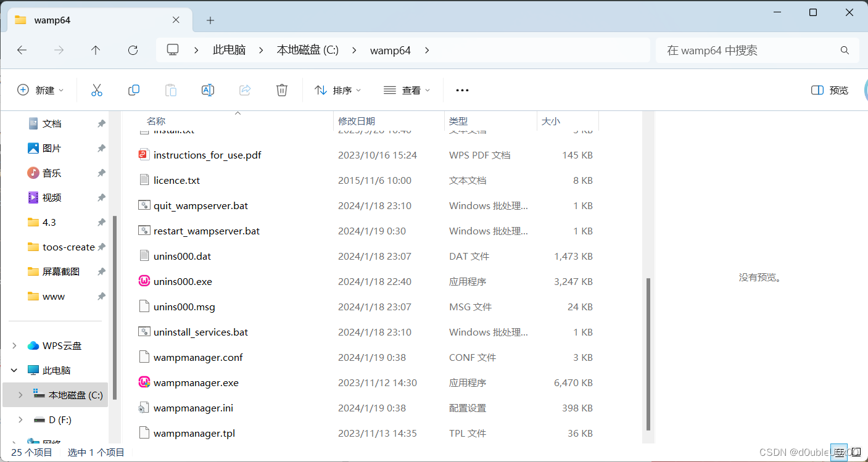Expand the chevron after 此电脑 in address bar
This screenshot has height=462, width=868.
tap(261, 50)
